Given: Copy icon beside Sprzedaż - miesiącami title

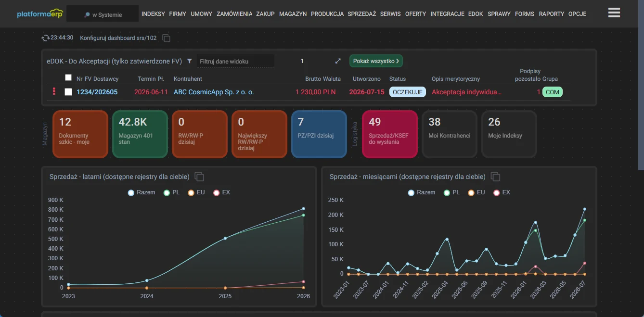Looking at the screenshot, I should pos(495,177).
